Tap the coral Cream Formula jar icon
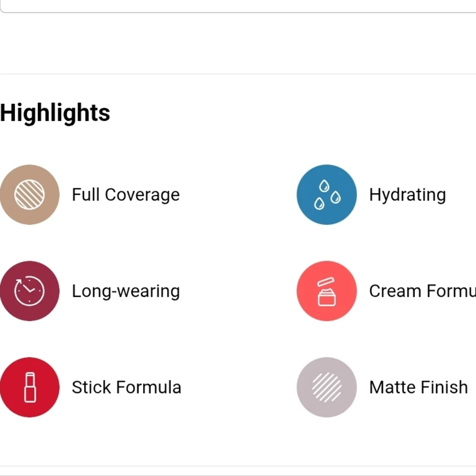This screenshot has width=476, height=476. tap(327, 291)
